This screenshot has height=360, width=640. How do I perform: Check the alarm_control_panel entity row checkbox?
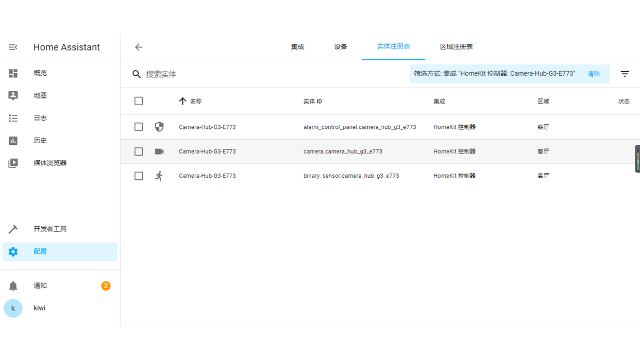point(139,127)
